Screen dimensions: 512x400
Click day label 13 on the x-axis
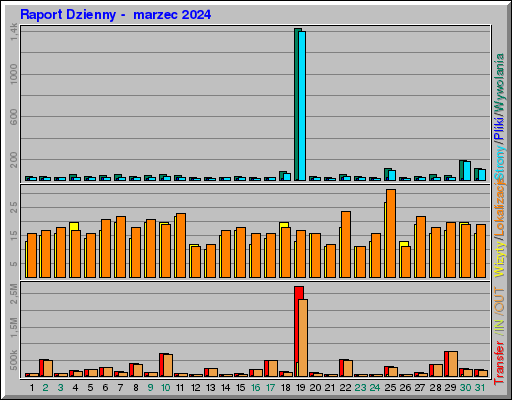click(211, 388)
